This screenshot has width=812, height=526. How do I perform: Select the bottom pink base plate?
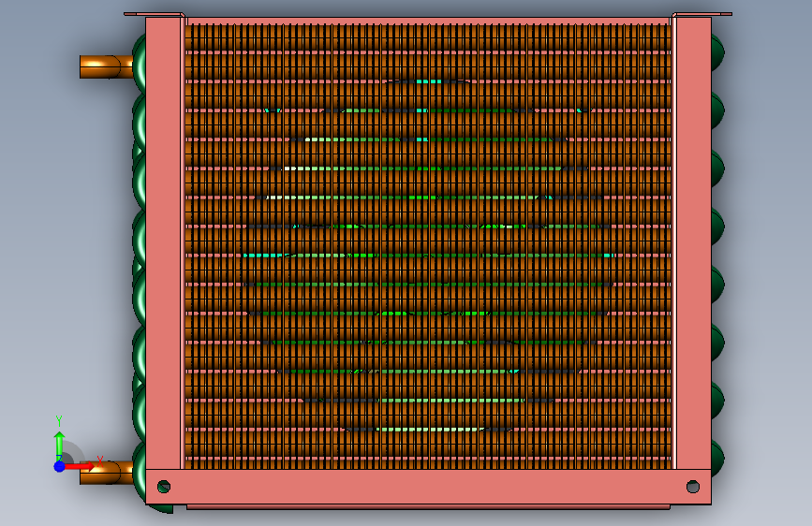(428, 487)
